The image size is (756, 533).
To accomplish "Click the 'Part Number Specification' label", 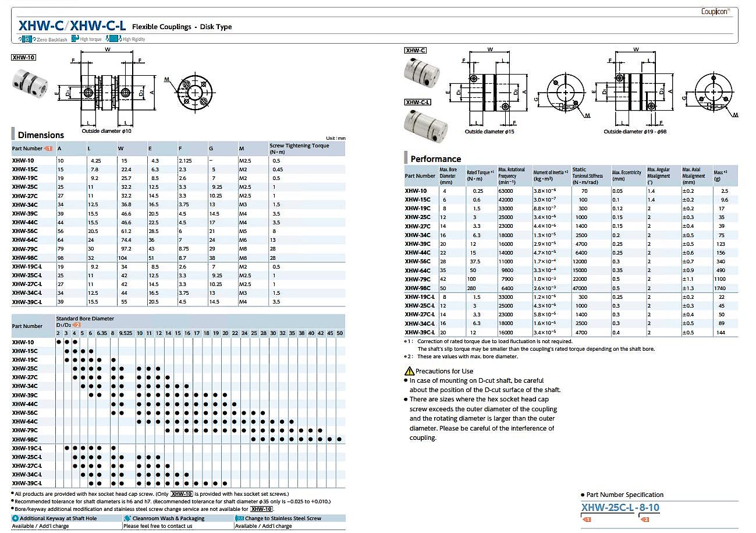I will (x=624, y=495).
